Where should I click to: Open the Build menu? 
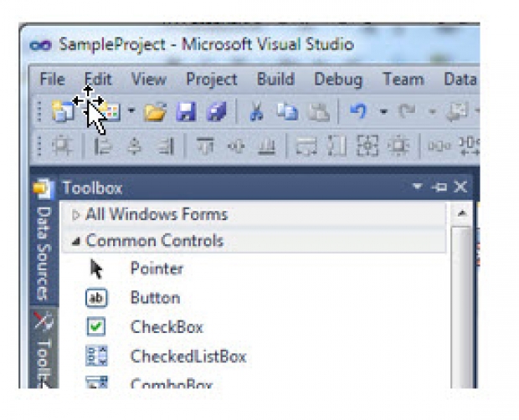coord(275,79)
